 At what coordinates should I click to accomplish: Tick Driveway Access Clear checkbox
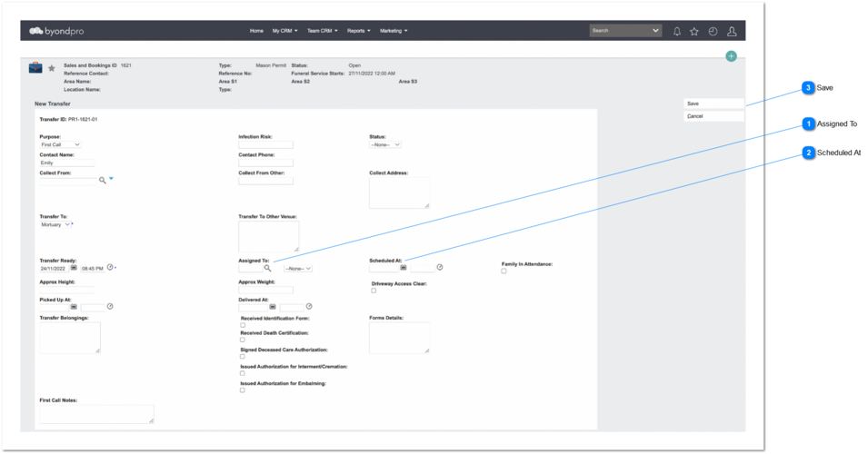(x=374, y=291)
